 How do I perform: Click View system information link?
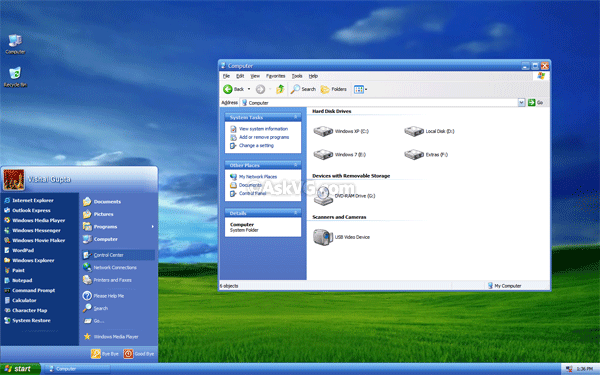pyautogui.click(x=263, y=129)
